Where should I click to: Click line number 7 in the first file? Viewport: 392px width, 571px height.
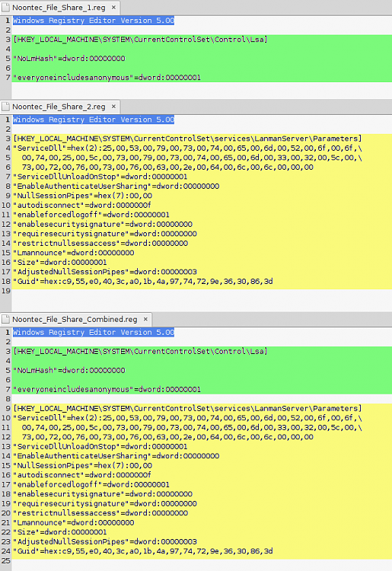point(8,77)
